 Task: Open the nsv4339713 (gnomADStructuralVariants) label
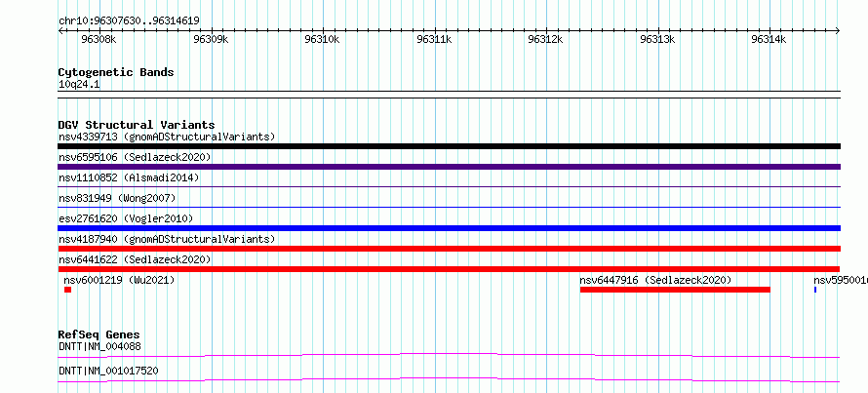pyautogui.click(x=167, y=137)
